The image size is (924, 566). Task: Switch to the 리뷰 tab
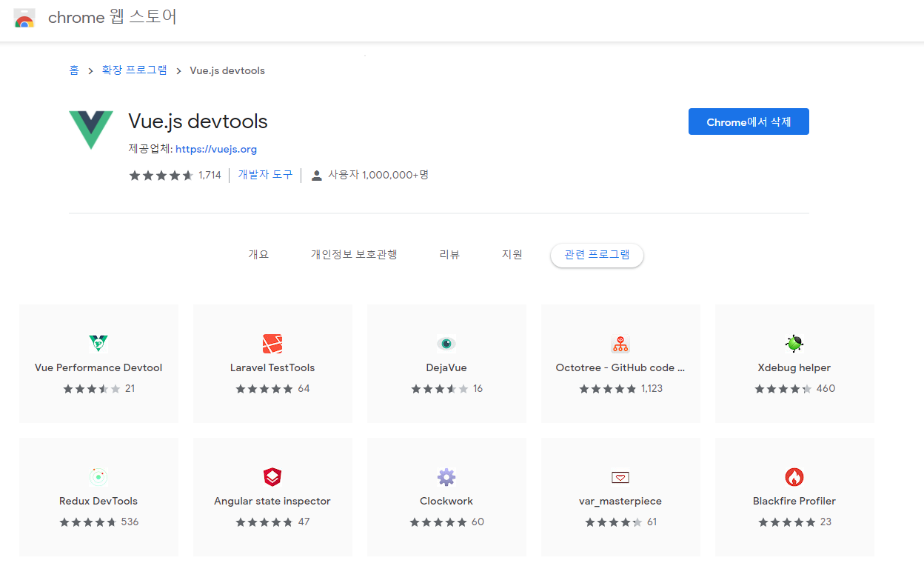click(x=449, y=255)
